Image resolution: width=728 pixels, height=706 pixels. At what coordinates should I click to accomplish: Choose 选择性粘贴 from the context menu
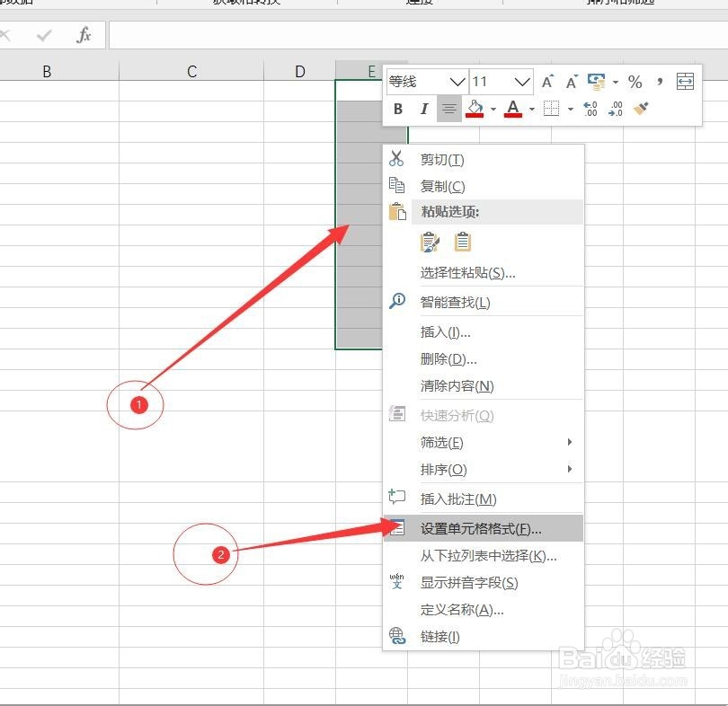[x=467, y=274]
